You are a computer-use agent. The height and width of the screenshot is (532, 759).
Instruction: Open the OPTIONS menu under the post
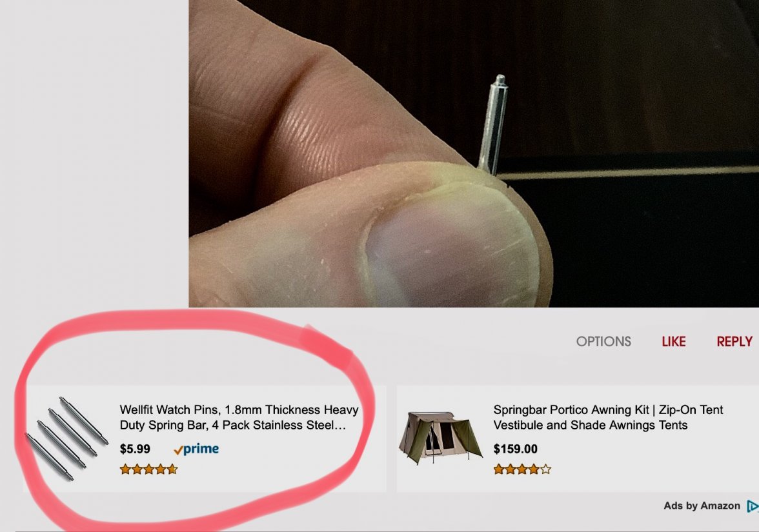603,342
